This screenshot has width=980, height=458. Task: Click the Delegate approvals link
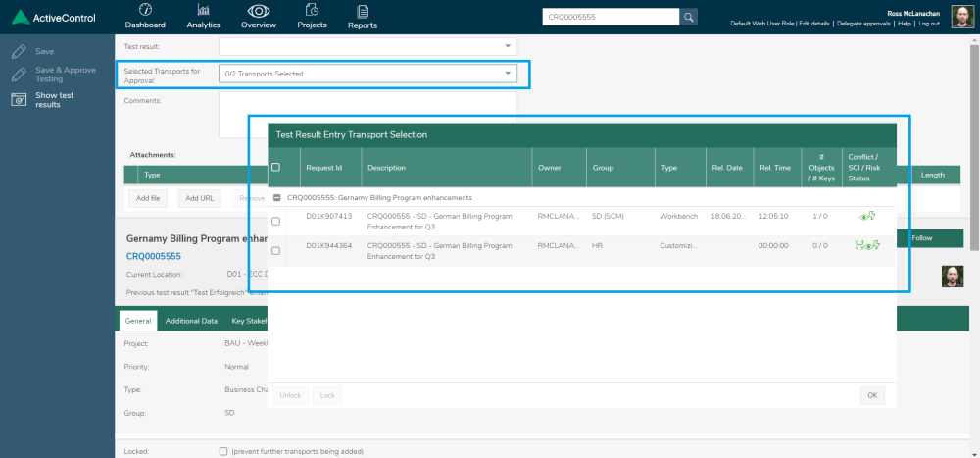863,24
